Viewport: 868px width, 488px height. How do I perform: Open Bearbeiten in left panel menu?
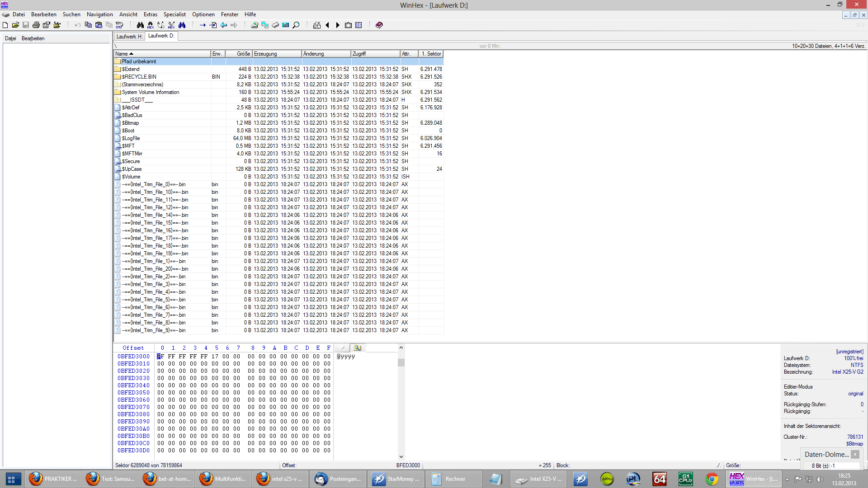[x=33, y=38]
